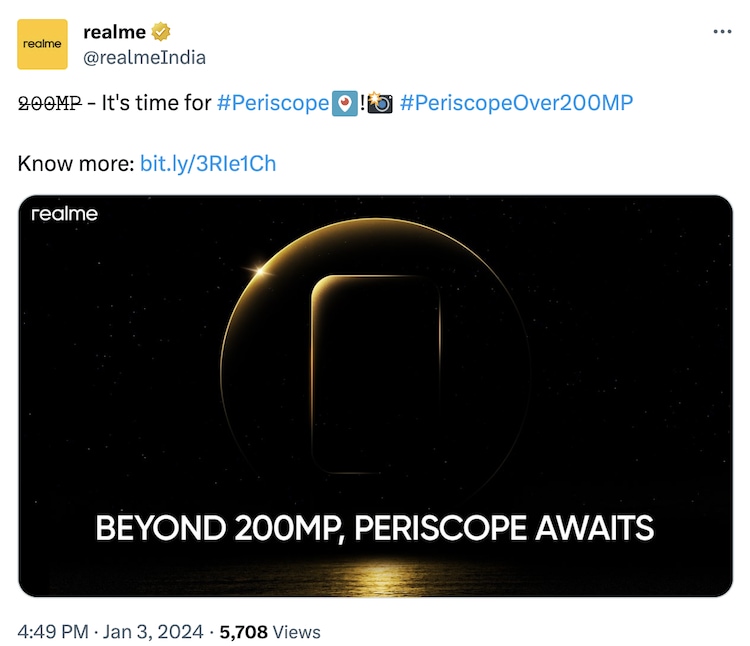This screenshot has height=646, width=750.
Task: Open the tweet's three-dot more menu
Action: coord(722,32)
